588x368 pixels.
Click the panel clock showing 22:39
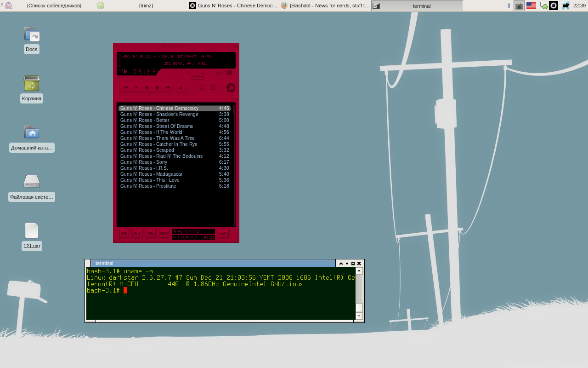(579, 6)
